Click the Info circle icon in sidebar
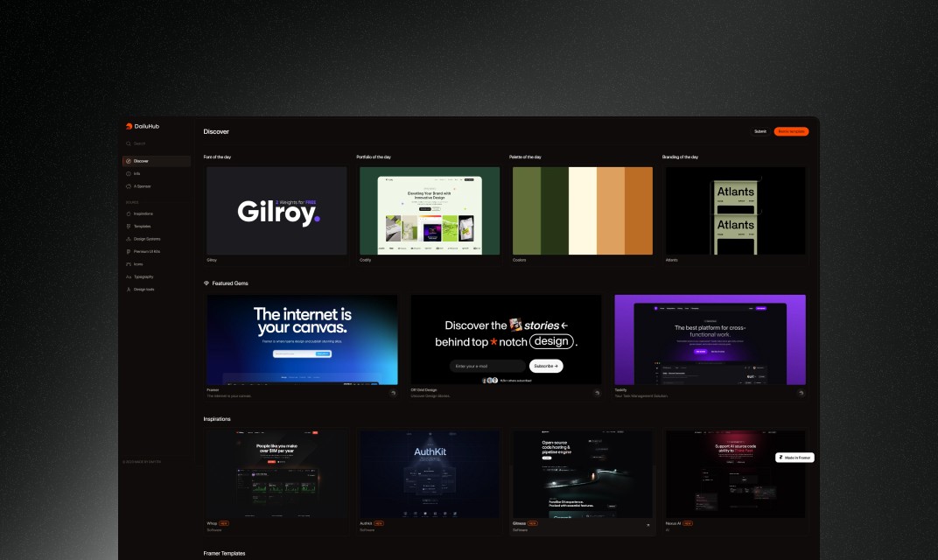Viewport: 938px width, 560px height. tap(129, 173)
